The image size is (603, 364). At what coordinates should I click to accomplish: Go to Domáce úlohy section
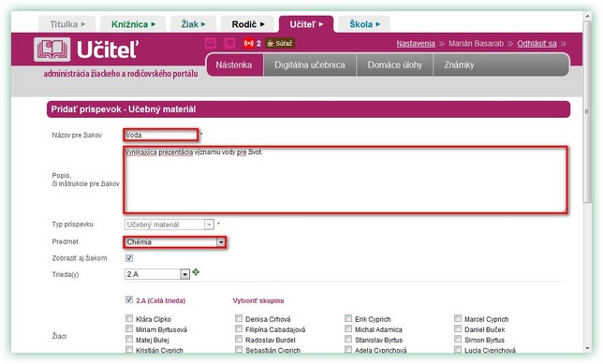(395, 65)
